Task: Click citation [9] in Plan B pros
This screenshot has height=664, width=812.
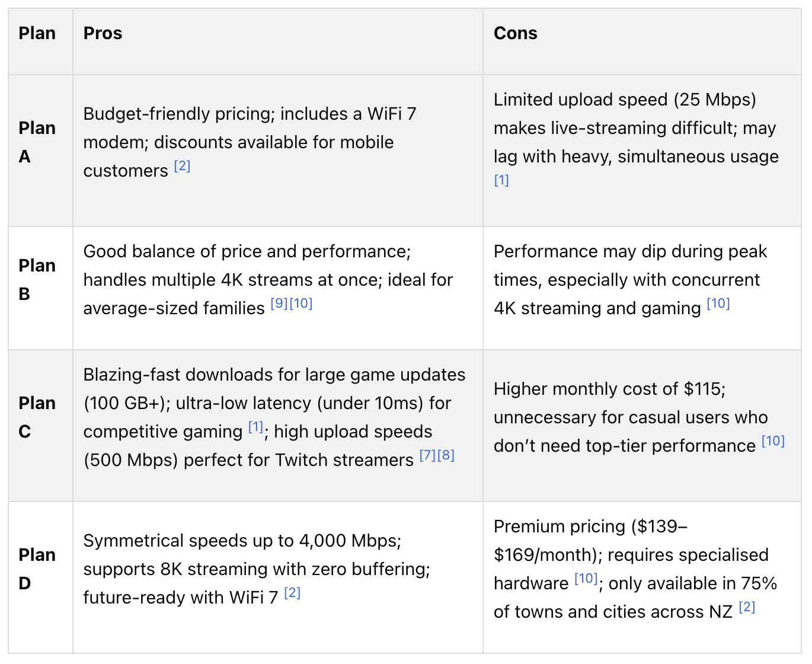Action: (x=279, y=304)
